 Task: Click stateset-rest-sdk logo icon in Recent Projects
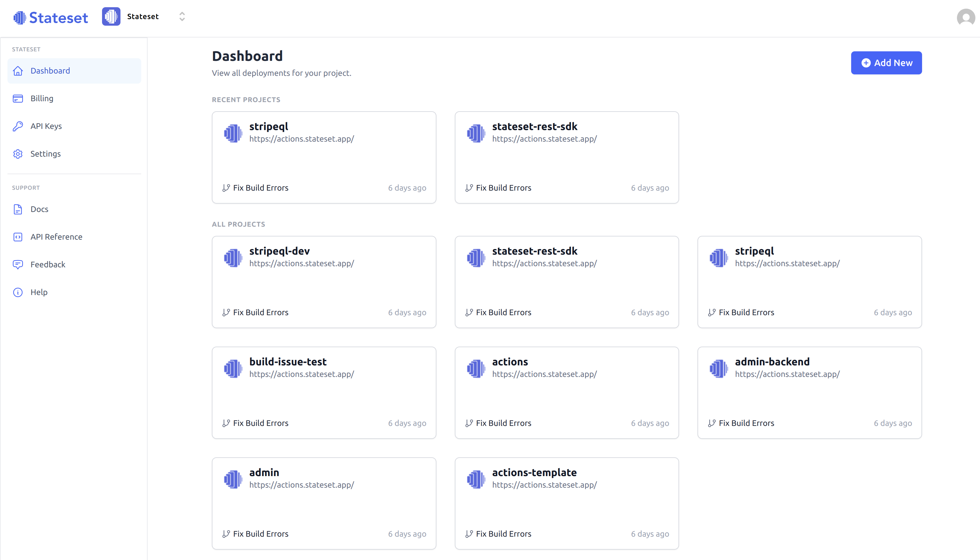[476, 133]
